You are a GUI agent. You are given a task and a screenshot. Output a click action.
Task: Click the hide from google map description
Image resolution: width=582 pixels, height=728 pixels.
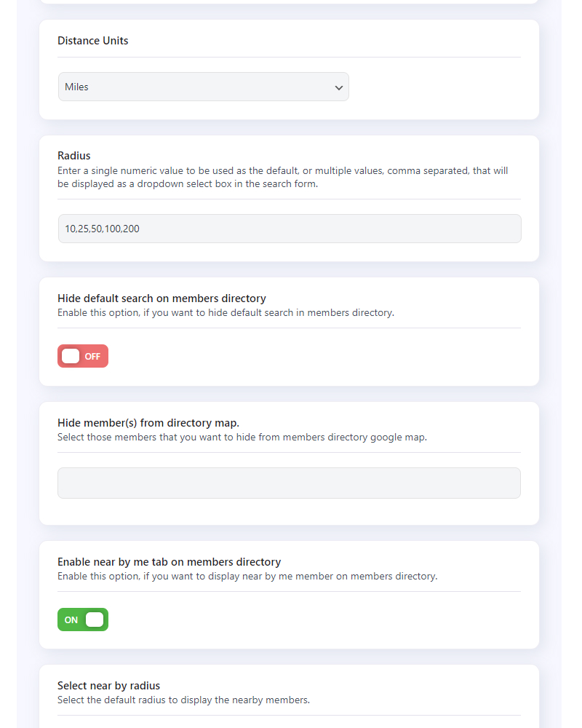tap(242, 438)
